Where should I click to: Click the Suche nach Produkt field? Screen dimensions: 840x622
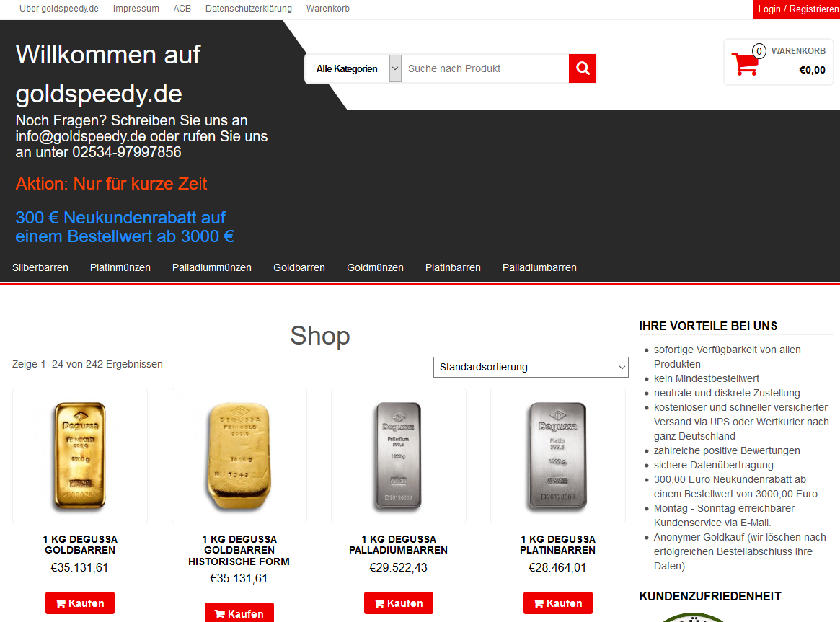[x=485, y=68]
